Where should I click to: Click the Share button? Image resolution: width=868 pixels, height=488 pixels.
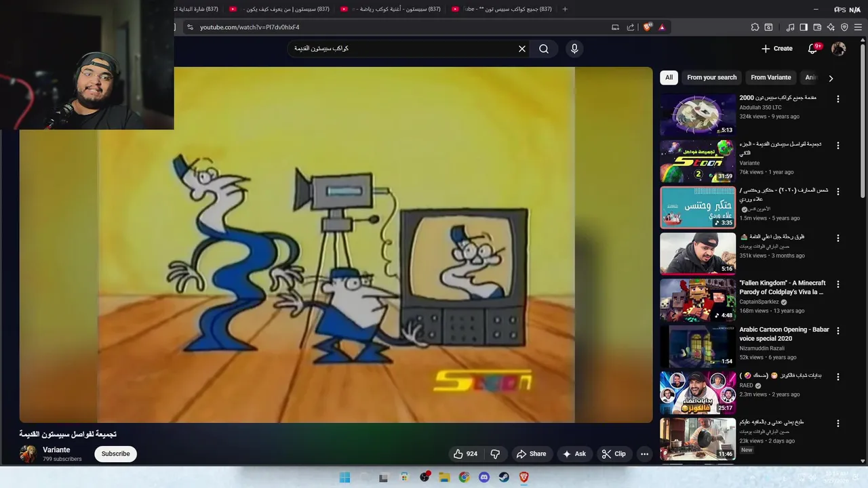click(x=531, y=454)
